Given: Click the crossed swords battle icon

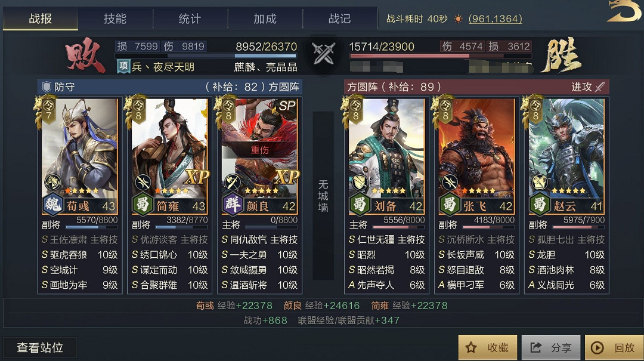Looking at the screenshot, I should coord(324,54).
